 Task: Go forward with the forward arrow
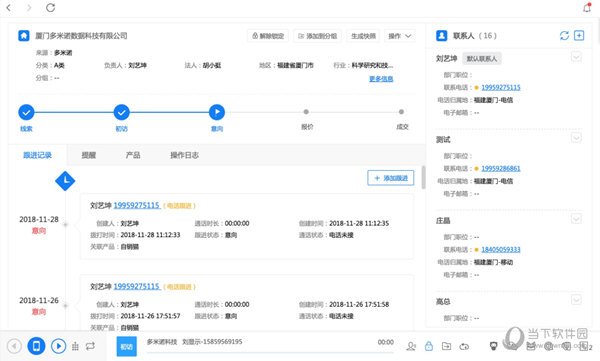pyautogui.click(x=29, y=8)
